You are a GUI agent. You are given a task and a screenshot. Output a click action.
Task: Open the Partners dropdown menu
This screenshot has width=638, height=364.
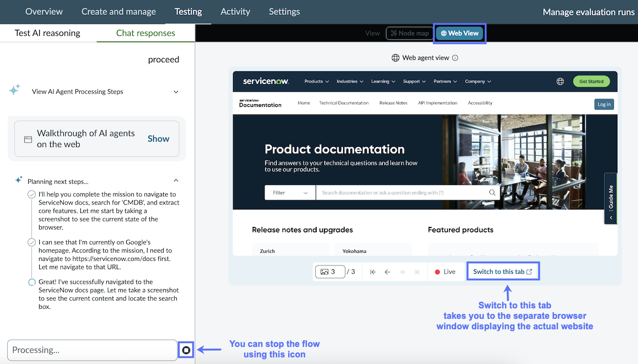pyautogui.click(x=445, y=82)
